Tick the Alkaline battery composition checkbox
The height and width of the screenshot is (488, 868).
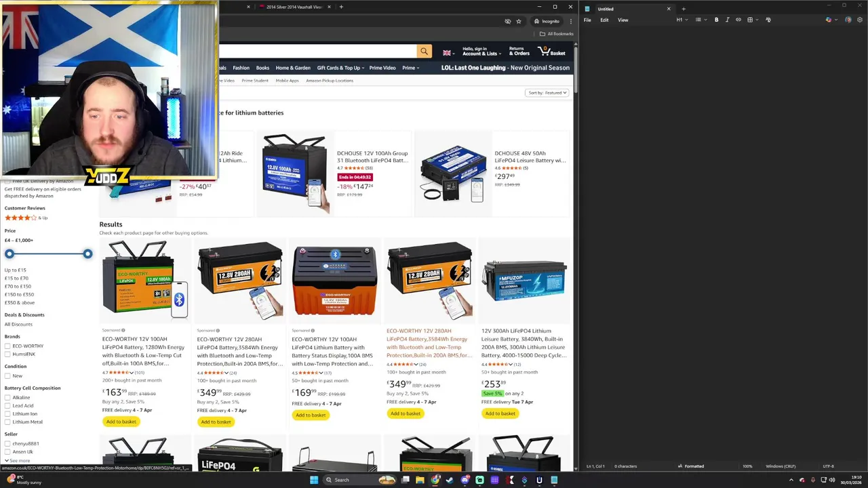coord(7,398)
